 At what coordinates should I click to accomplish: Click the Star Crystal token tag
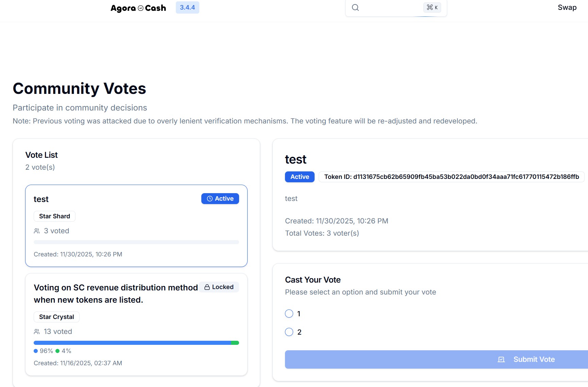point(56,317)
